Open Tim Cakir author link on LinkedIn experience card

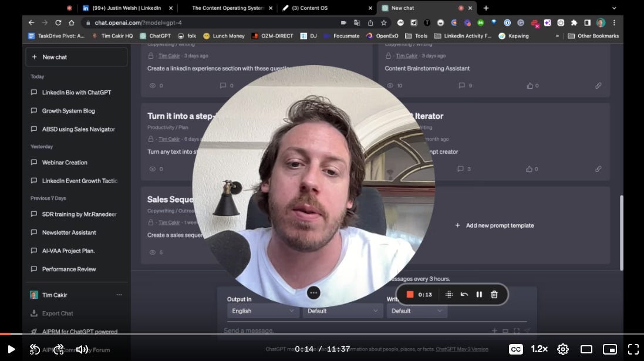click(169, 56)
